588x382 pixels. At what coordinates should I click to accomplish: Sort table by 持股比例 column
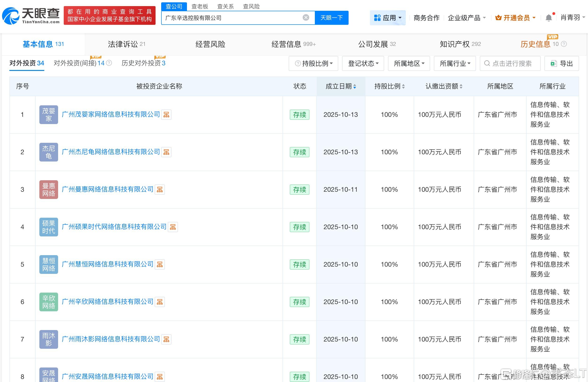tap(403, 86)
